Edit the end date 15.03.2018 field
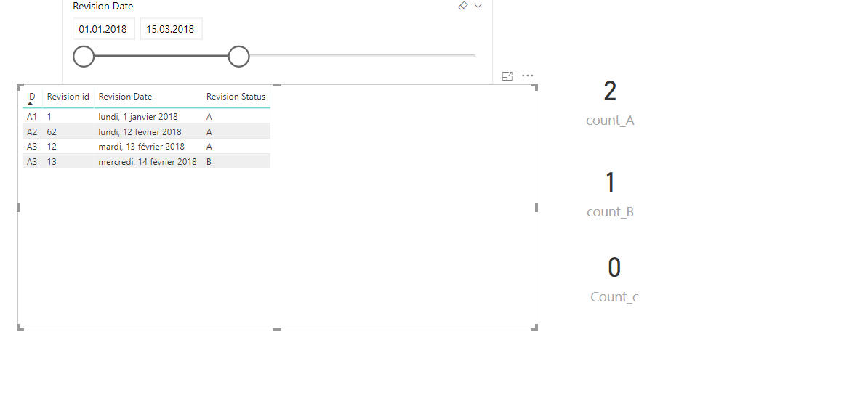 (x=171, y=29)
